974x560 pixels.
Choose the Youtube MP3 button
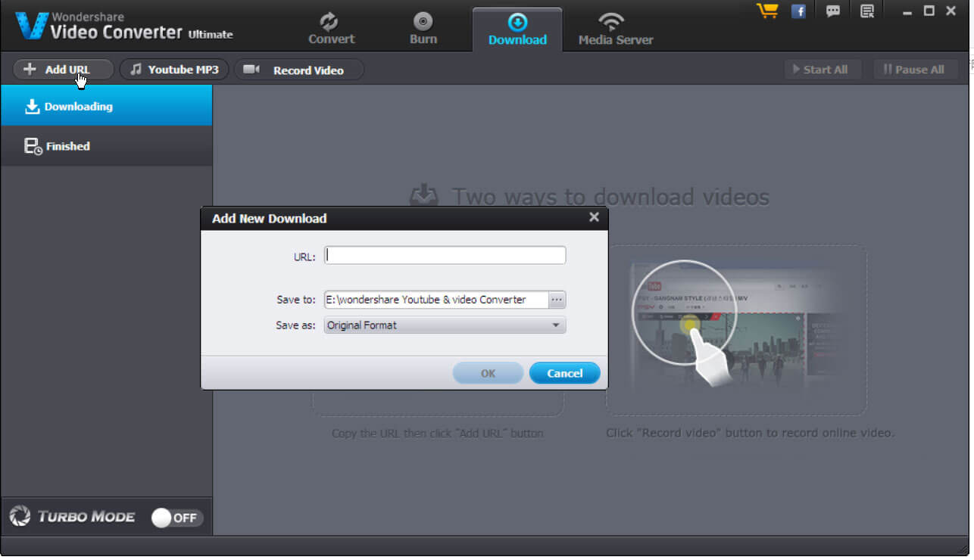pos(175,70)
